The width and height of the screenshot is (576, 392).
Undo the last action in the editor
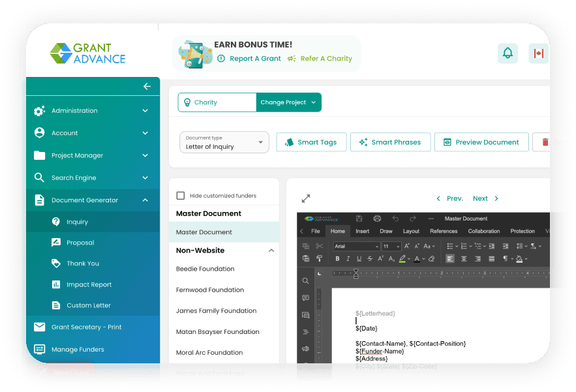click(x=395, y=219)
